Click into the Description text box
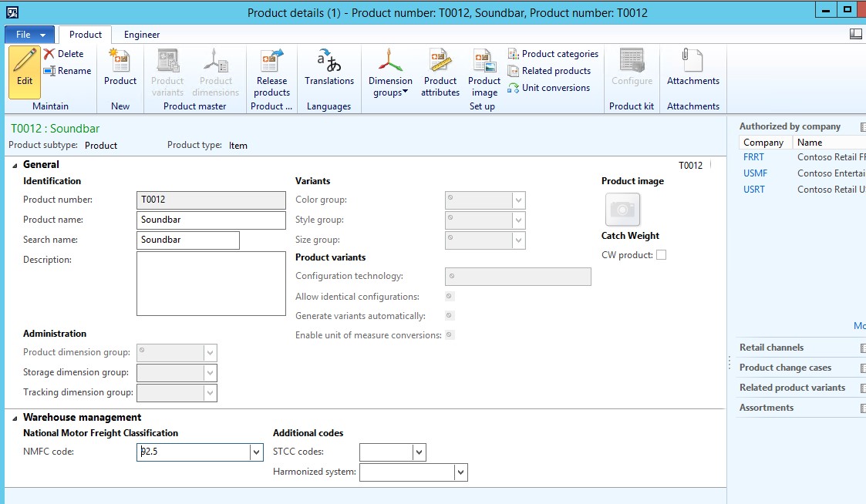 pyautogui.click(x=211, y=283)
